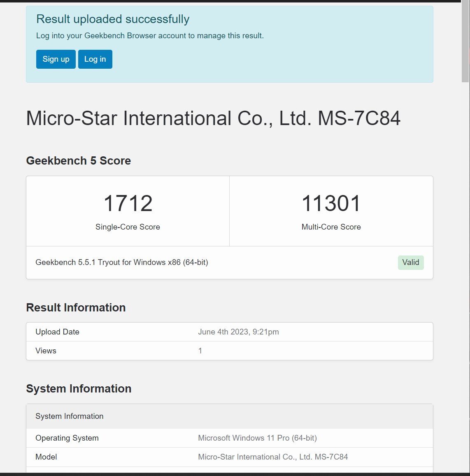470x476 pixels.
Task: Select the Model value MS-7C84 text
Action: pos(273,457)
